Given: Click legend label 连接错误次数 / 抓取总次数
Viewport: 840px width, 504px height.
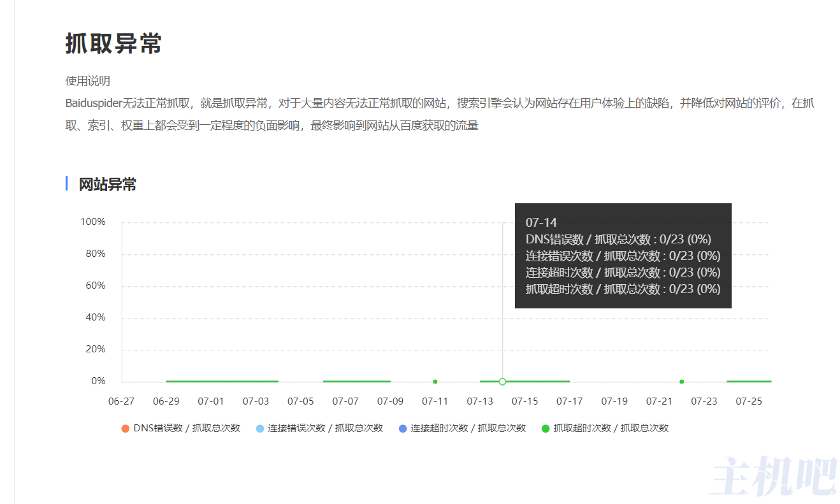Looking at the screenshot, I should tap(326, 428).
